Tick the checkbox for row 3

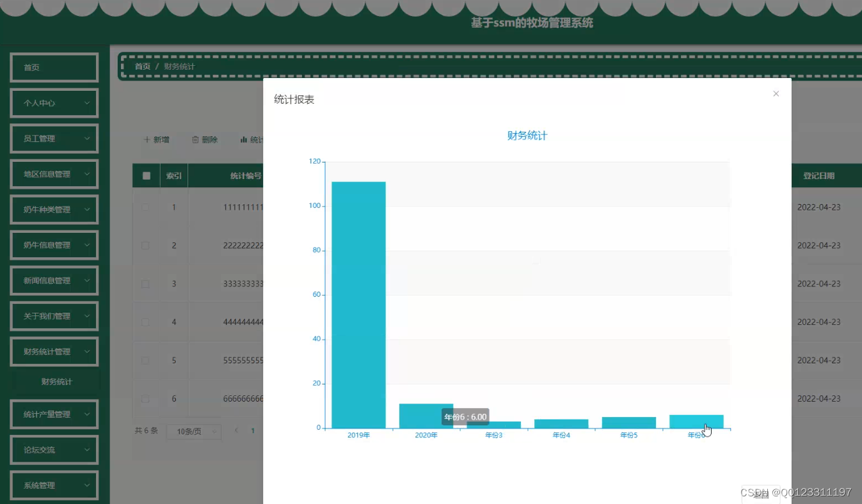145,284
